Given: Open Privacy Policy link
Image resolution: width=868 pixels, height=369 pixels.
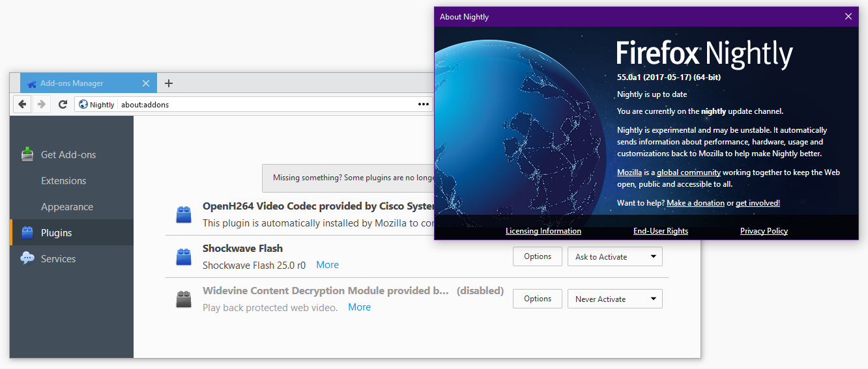Looking at the screenshot, I should [x=764, y=231].
